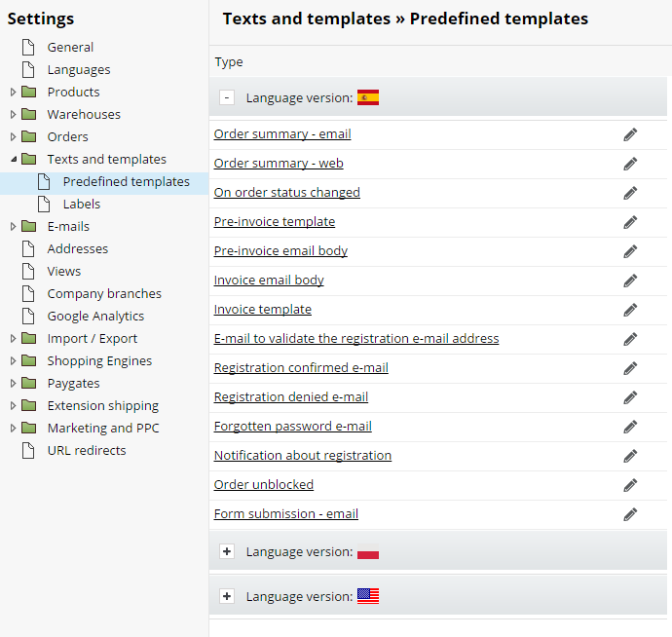Edit the Forgotten password e-mail via its pencil icon
The width and height of the screenshot is (672, 637).
coord(630,427)
